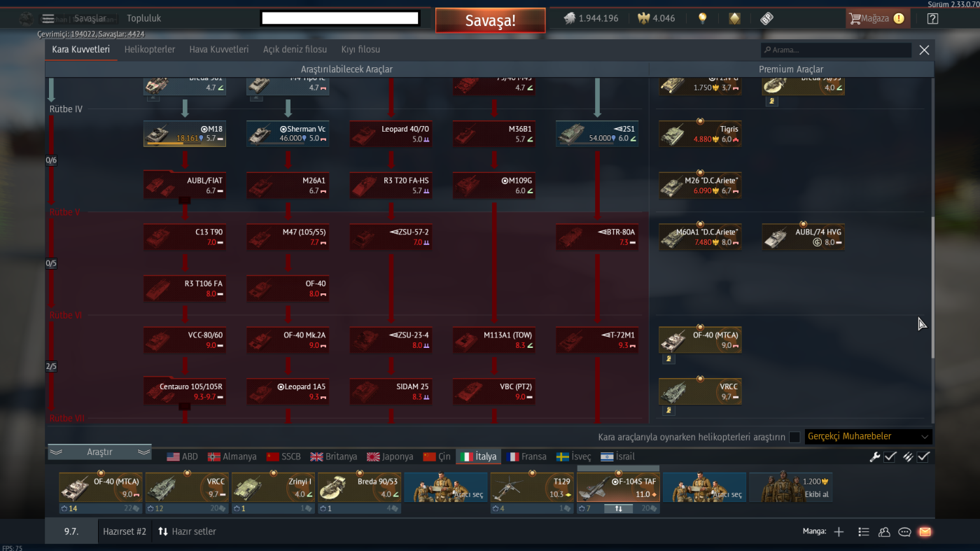Toggle the checkbox next to the wrench icon

point(890,456)
